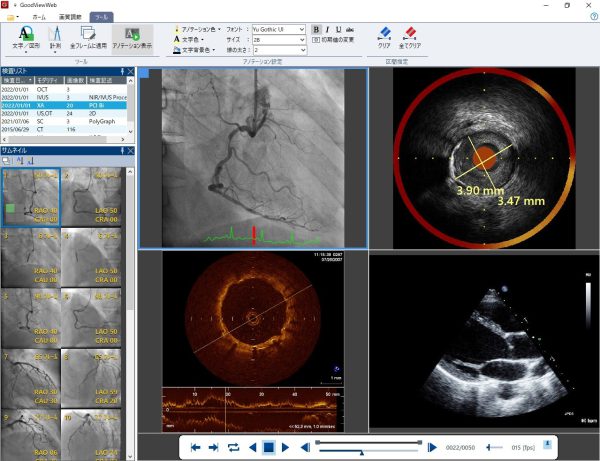Open the 画質調整 tab
The width and height of the screenshot is (600, 461).
coord(71,18)
